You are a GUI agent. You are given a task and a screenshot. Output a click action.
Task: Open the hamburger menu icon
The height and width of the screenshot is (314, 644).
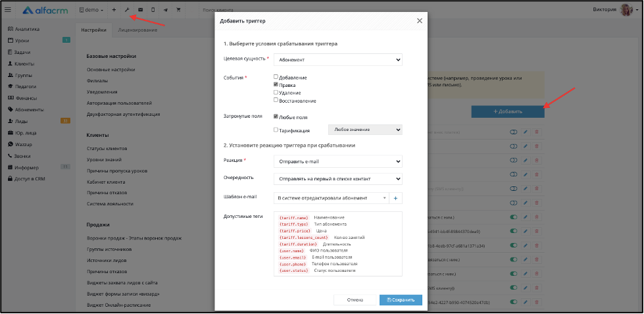point(8,10)
